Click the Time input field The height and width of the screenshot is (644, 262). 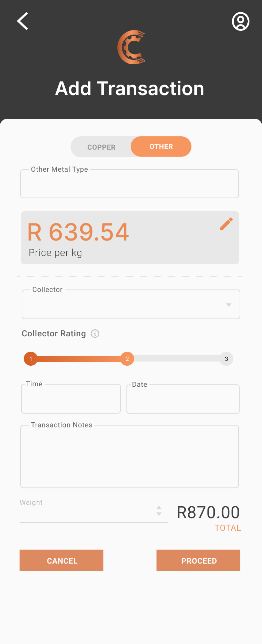tap(71, 399)
